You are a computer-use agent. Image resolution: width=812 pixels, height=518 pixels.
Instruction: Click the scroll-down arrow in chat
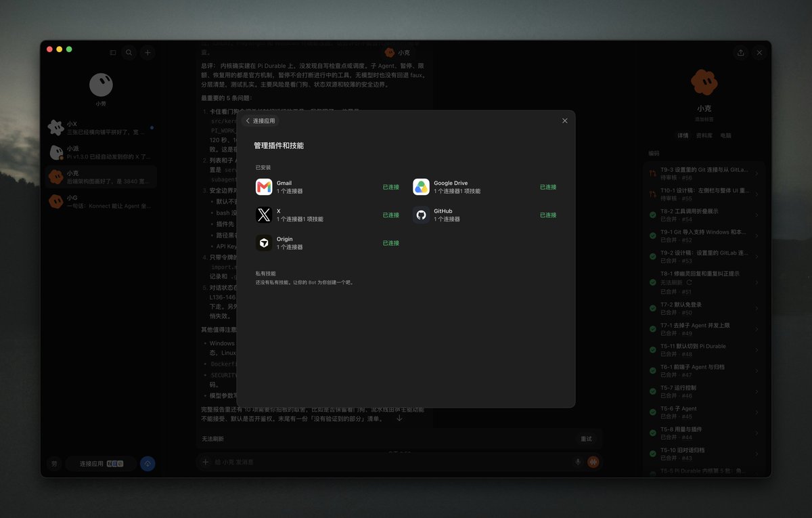pyautogui.click(x=399, y=418)
